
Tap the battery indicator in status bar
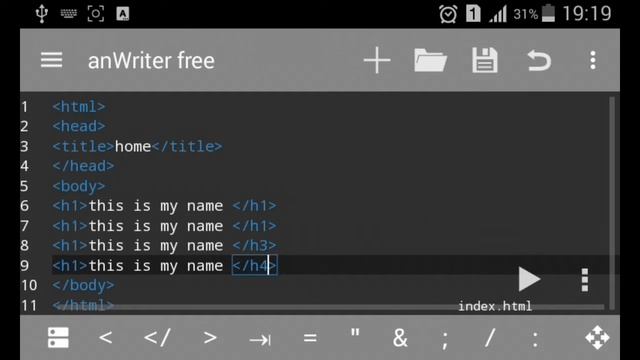[548, 13]
